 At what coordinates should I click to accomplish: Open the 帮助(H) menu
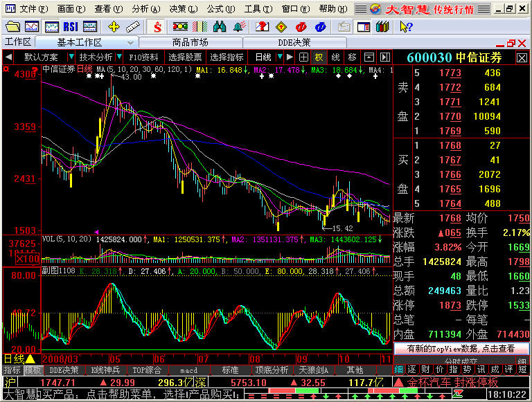pyautogui.click(x=332, y=9)
